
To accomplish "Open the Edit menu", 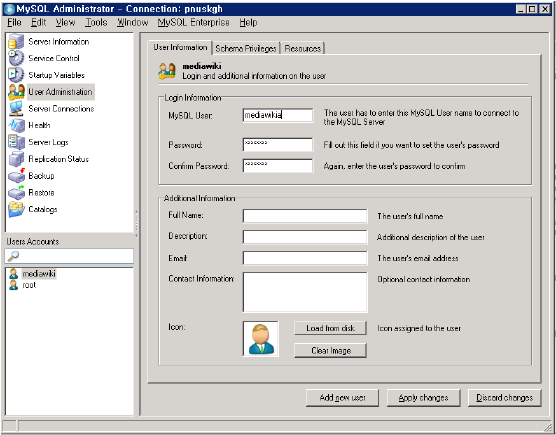I will pyautogui.click(x=38, y=22).
